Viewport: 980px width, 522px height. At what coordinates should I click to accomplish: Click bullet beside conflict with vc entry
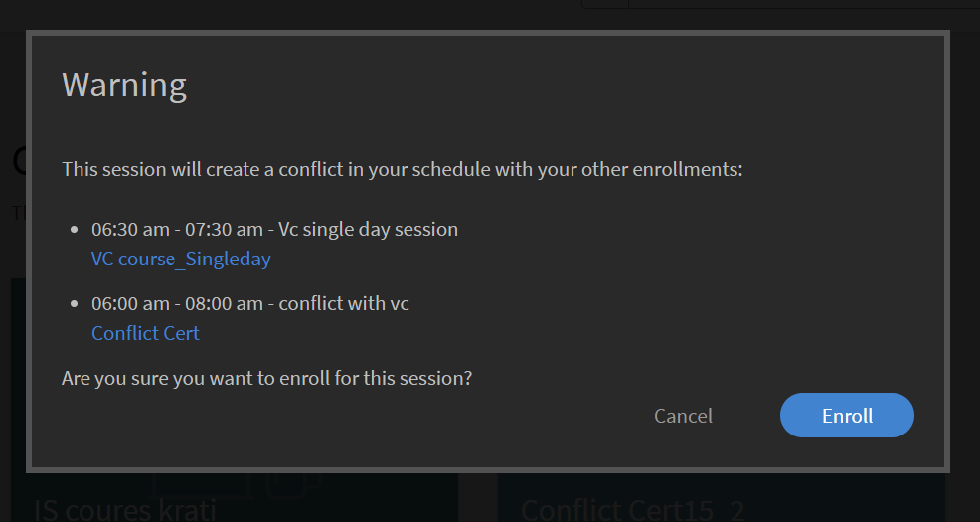coord(74,304)
